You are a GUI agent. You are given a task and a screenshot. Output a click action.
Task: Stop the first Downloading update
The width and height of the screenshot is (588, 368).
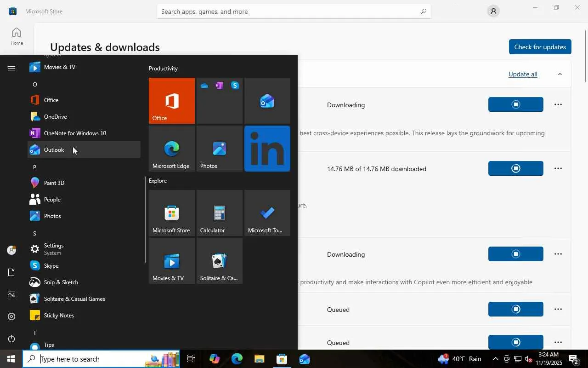point(516,104)
